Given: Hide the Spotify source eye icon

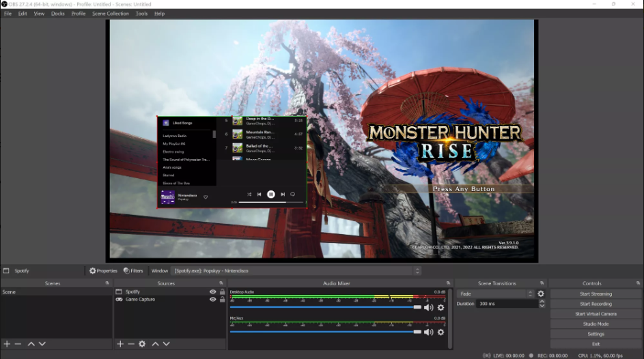Looking at the screenshot, I should point(213,291).
